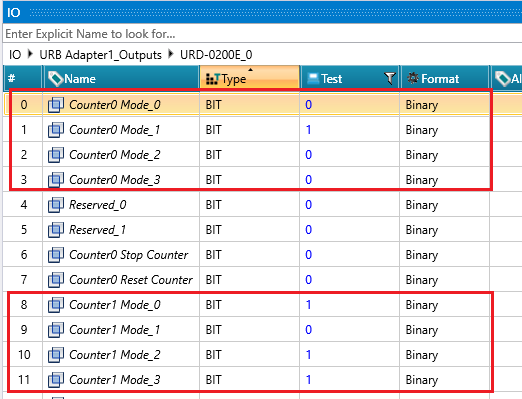Click the icon beside Counter1 Mode_1
Viewport: 522px width, 399px height.
point(56,330)
